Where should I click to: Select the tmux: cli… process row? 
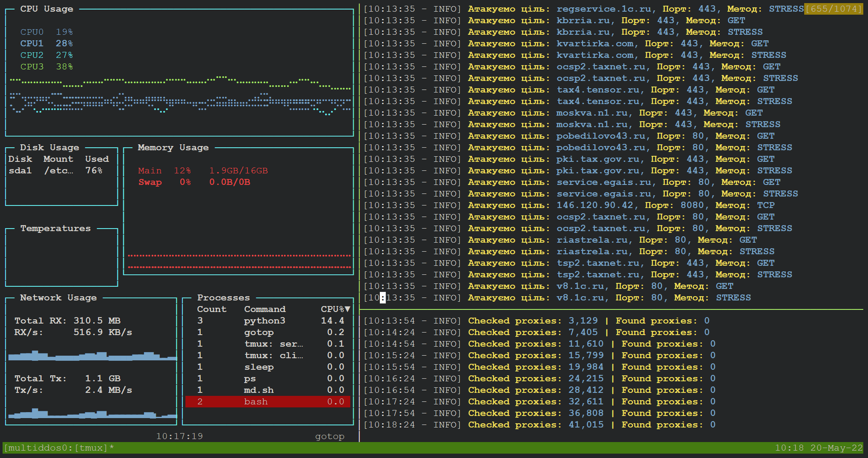[268, 355]
